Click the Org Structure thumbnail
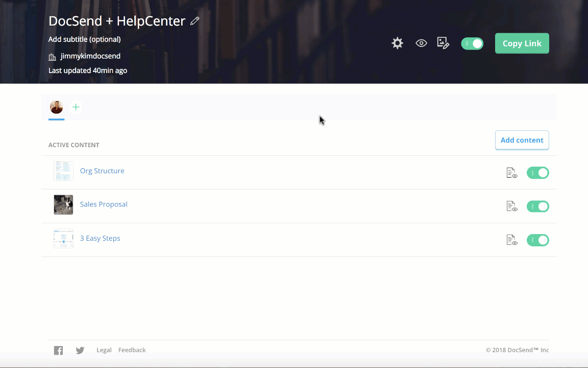Screen dimensions: 588x368 (x=63, y=171)
